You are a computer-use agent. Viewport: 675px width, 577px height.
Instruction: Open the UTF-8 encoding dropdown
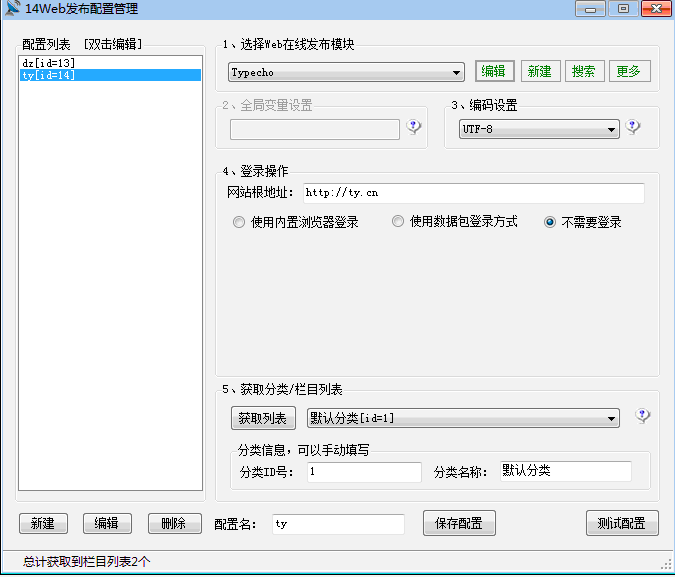click(x=539, y=129)
